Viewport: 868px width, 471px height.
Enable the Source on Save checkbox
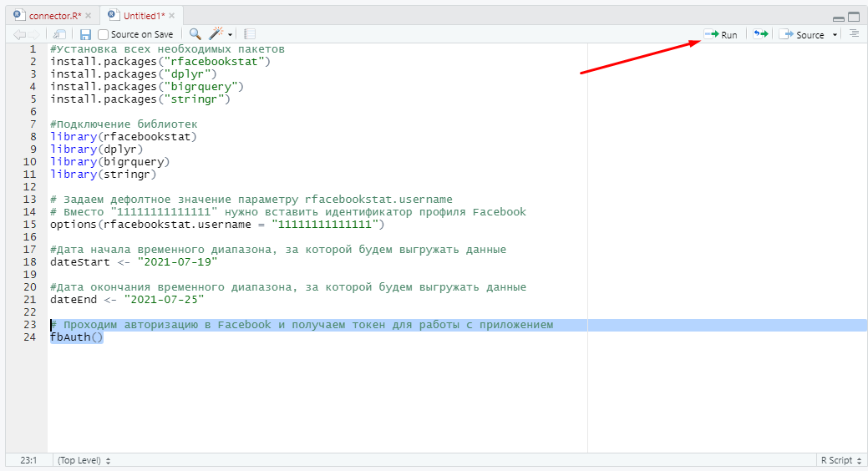pyautogui.click(x=104, y=34)
